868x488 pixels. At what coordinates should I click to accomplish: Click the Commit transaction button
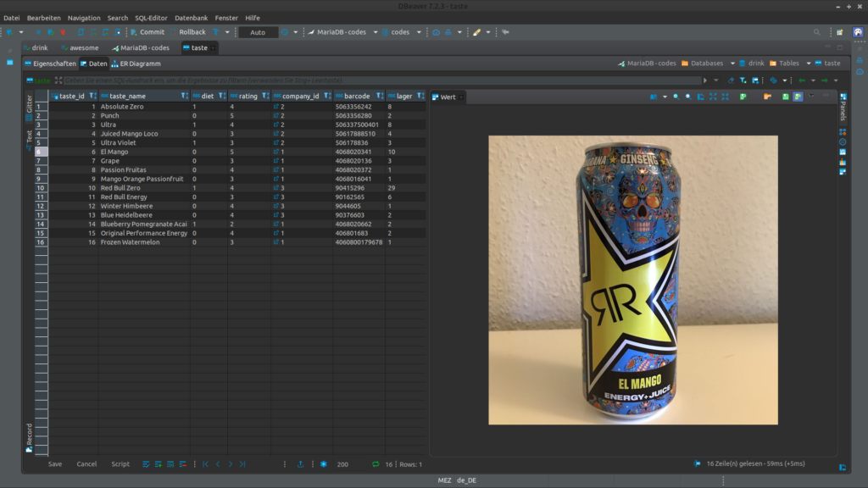(x=147, y=32)
